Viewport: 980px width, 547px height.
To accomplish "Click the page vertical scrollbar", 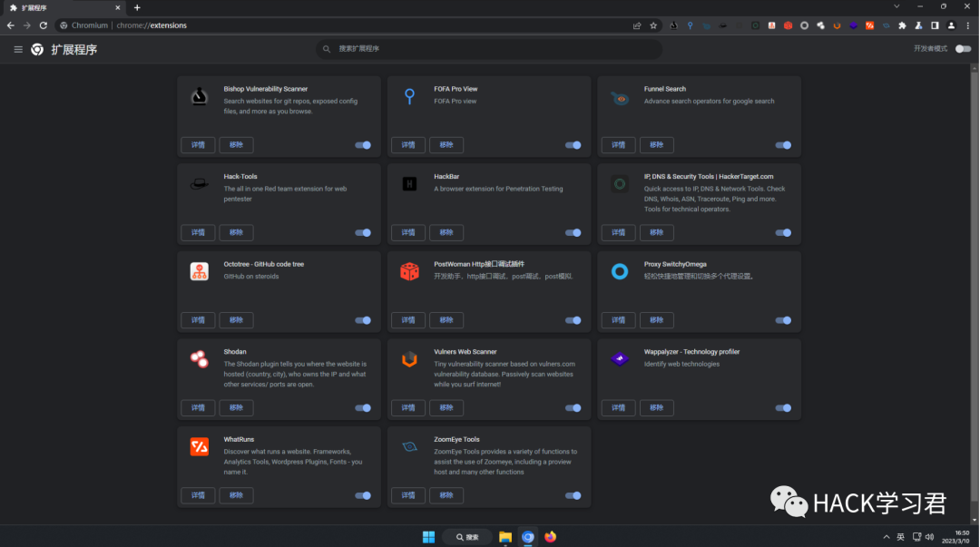I will point(975,288).
